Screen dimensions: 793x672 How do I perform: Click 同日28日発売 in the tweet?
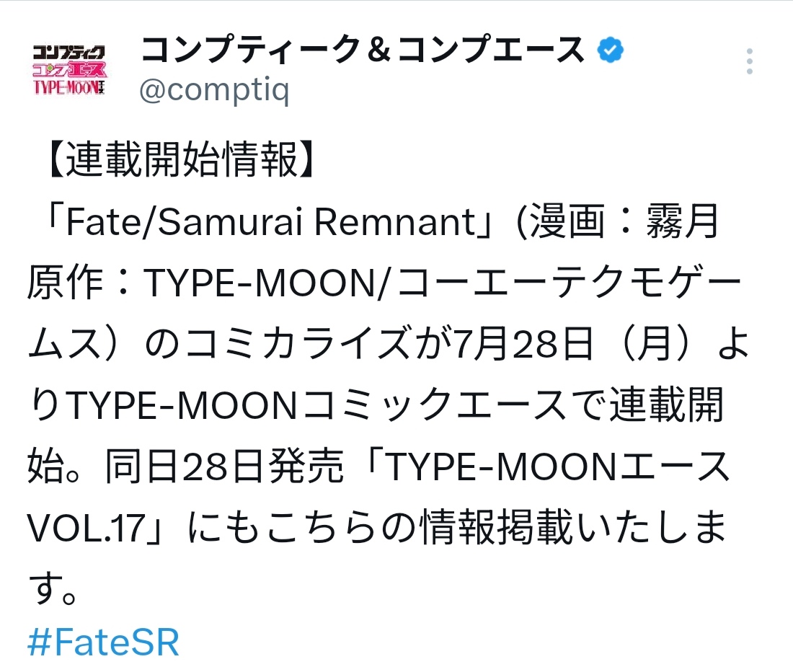tap(224, 467)
